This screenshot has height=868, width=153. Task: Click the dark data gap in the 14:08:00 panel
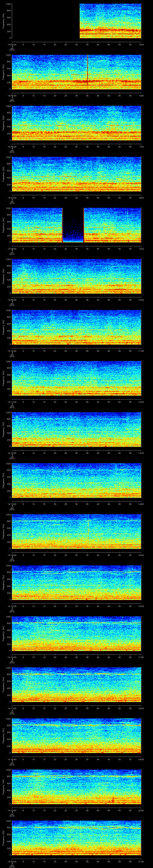click(73, 225)
